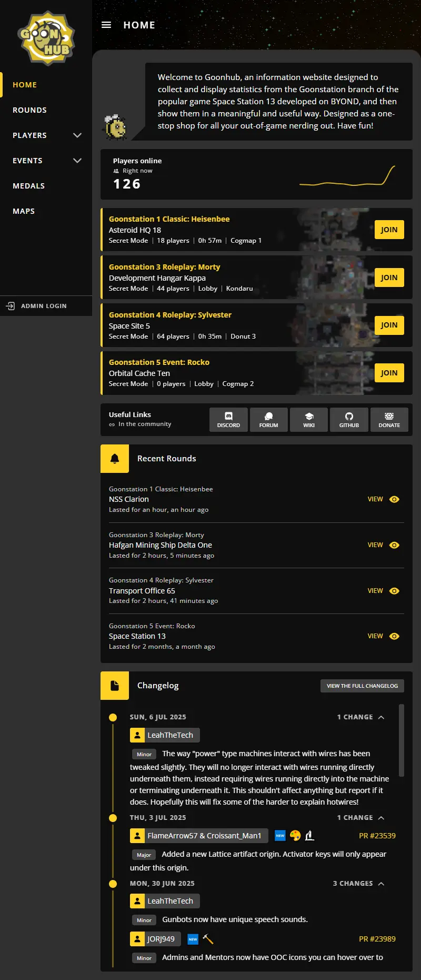Screen dimensions: 421x980
Task: Open the Donate link button
Action: 389,420
